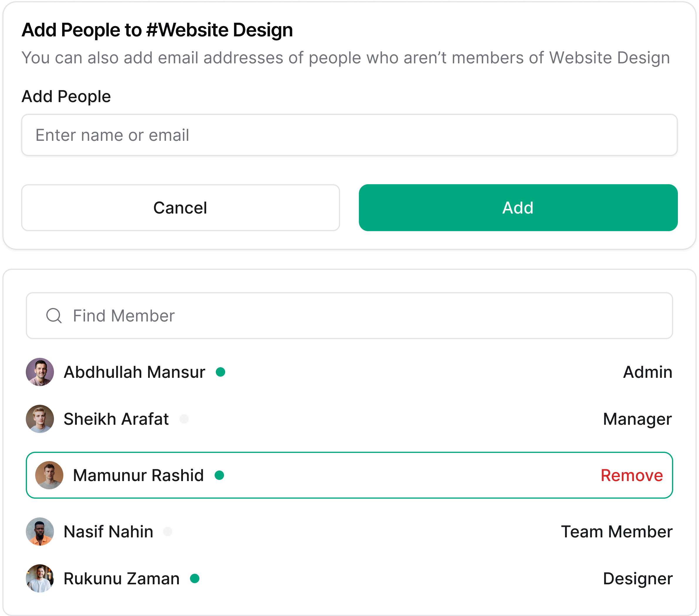Click Nasif Nahin's offline status dot
Screen dimensions: 699x616
(x=168, y=531)
